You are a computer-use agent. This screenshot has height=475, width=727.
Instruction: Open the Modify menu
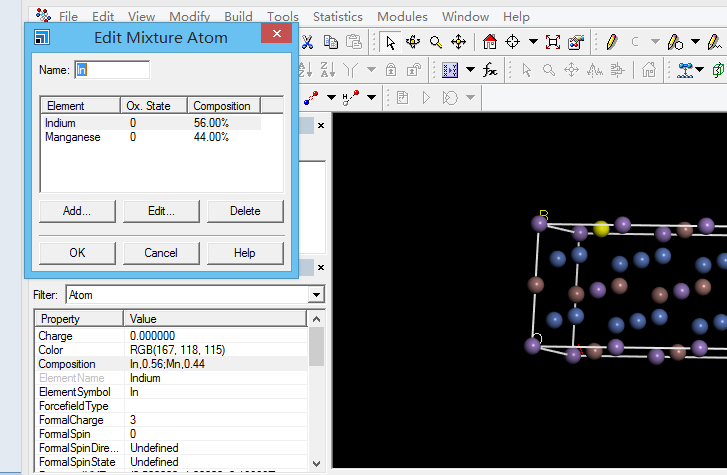point(189,17)
